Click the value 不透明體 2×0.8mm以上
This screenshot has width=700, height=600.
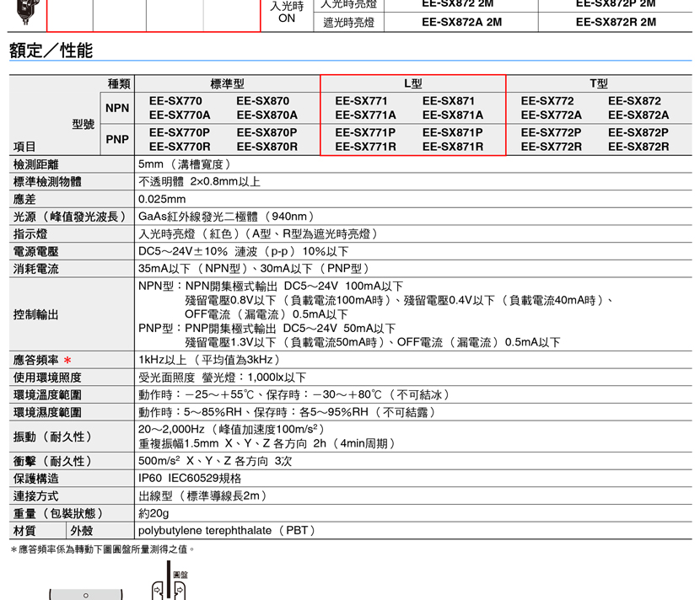click(199, 182)
